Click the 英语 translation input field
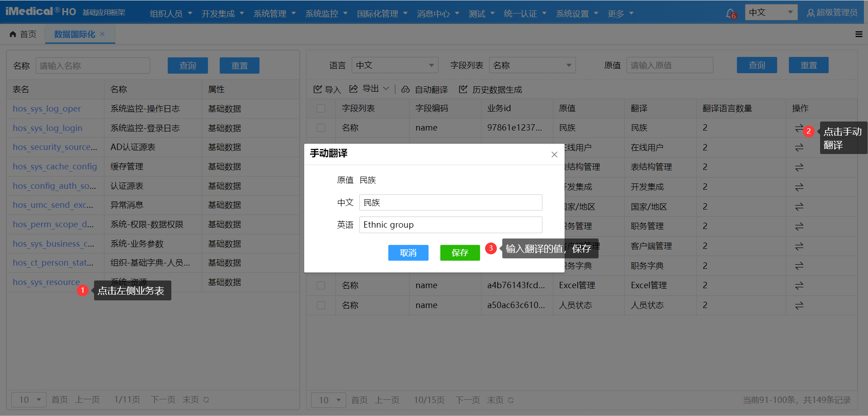The width and height of the screenshot is (868, 416). (450, 225)
